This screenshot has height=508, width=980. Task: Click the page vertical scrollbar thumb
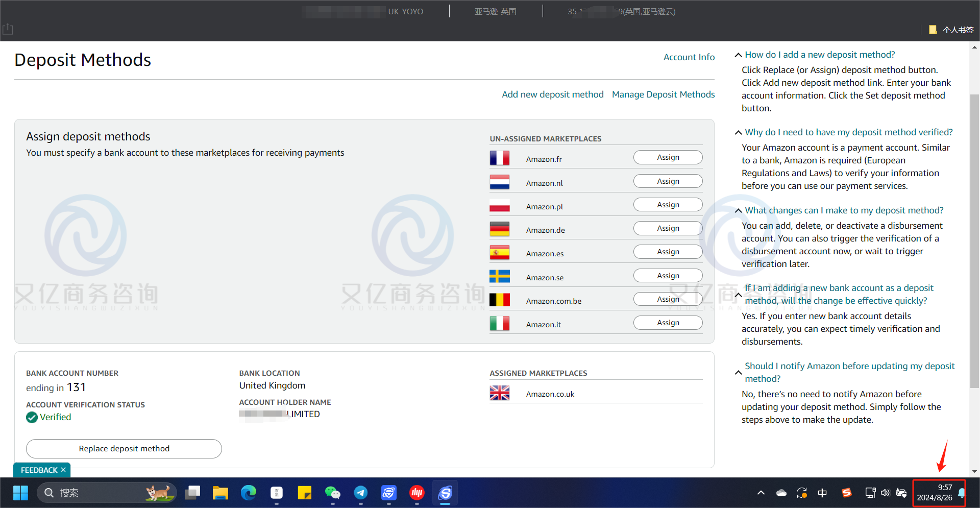(x=974, y=240)
